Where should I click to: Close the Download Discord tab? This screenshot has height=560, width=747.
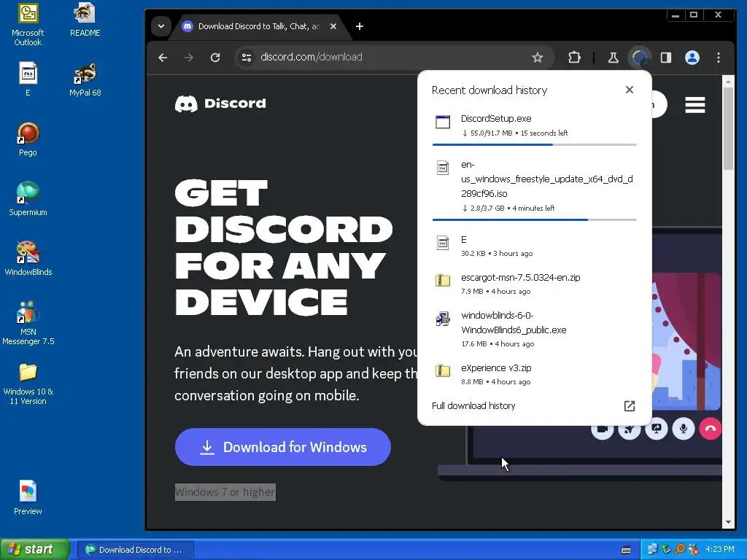(333, 26)
